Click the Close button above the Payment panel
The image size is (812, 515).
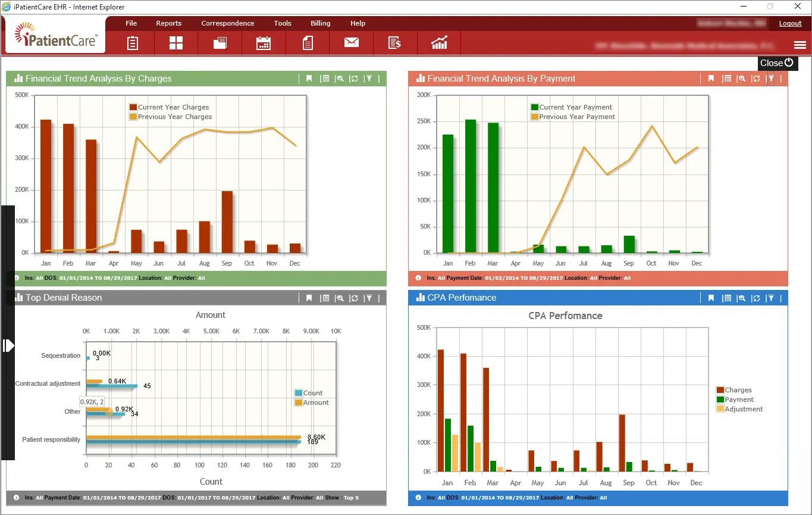pos(777,63)
